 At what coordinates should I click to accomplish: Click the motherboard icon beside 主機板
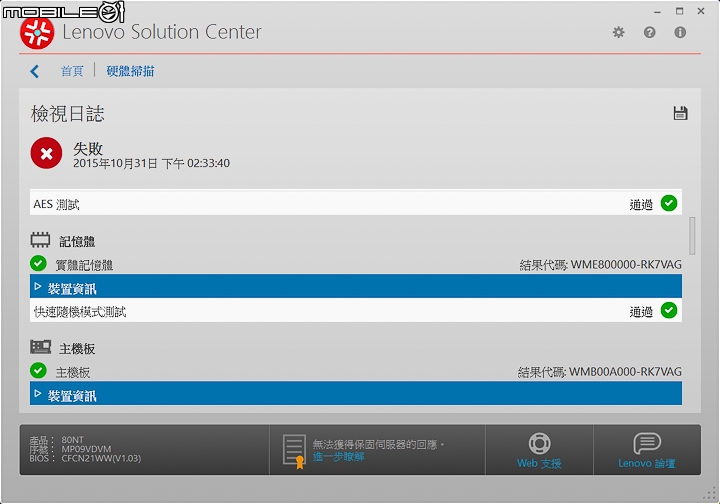tap(40, 347)
